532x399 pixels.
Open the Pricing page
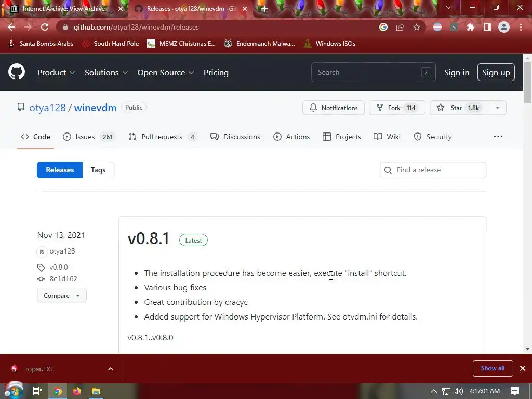[x=216, y=73]
